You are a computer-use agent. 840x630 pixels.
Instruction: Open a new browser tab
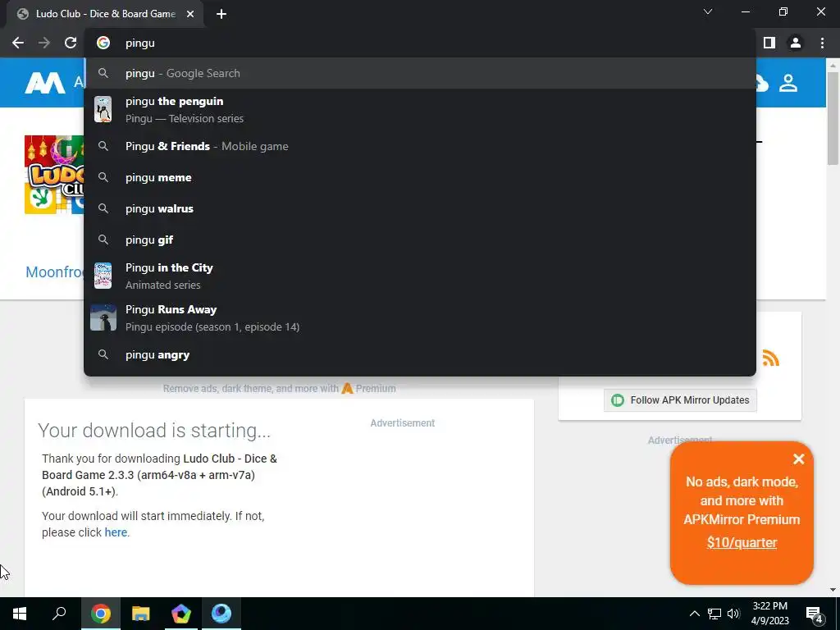[x=221, y=15]
